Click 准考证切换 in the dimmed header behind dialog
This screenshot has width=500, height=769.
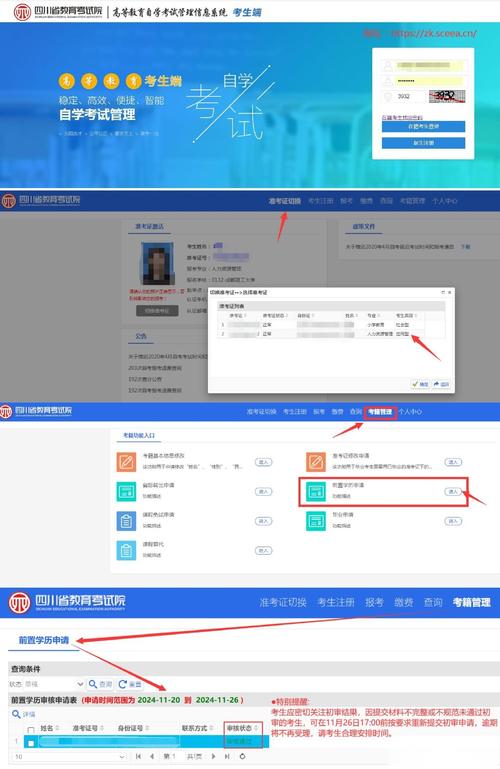pos(284,201)
